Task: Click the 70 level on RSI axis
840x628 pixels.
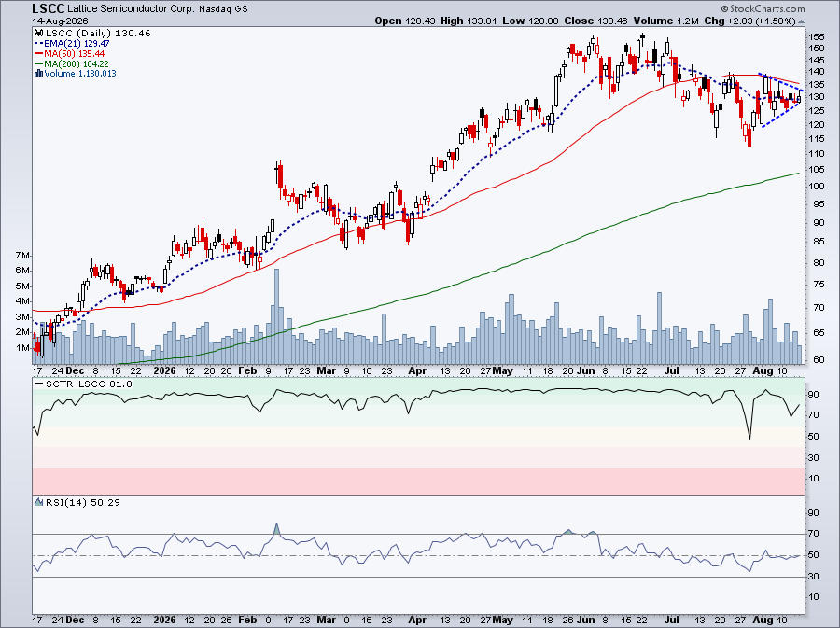Action: (x=814, y=534)
